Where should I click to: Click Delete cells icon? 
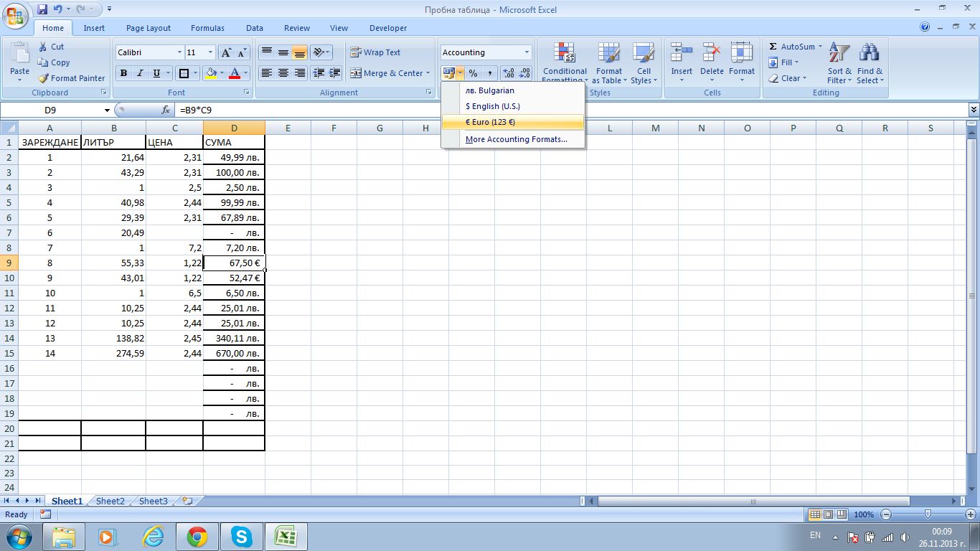click(712, 54)
